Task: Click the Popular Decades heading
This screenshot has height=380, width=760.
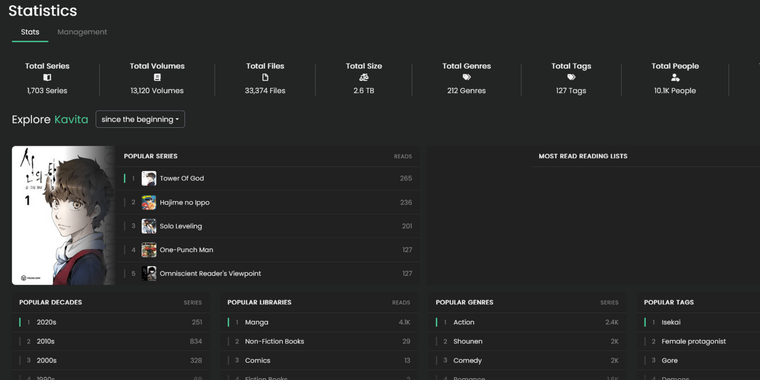Action: point(50,302)
